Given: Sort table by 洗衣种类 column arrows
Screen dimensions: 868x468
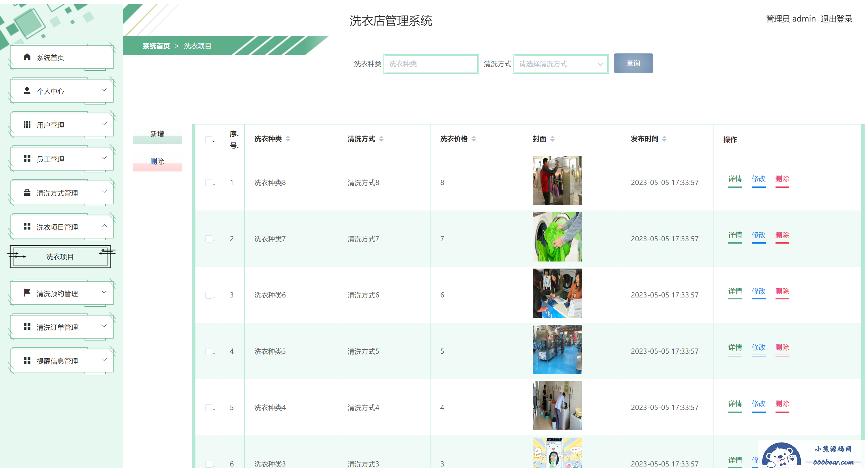Looking at the screenshot, I should 288,139.
